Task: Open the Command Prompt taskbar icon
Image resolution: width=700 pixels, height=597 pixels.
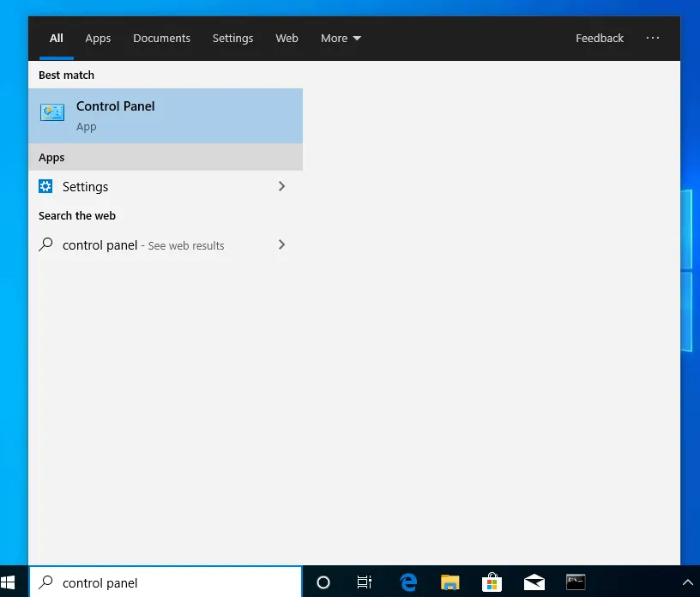Action: point(576,582)
